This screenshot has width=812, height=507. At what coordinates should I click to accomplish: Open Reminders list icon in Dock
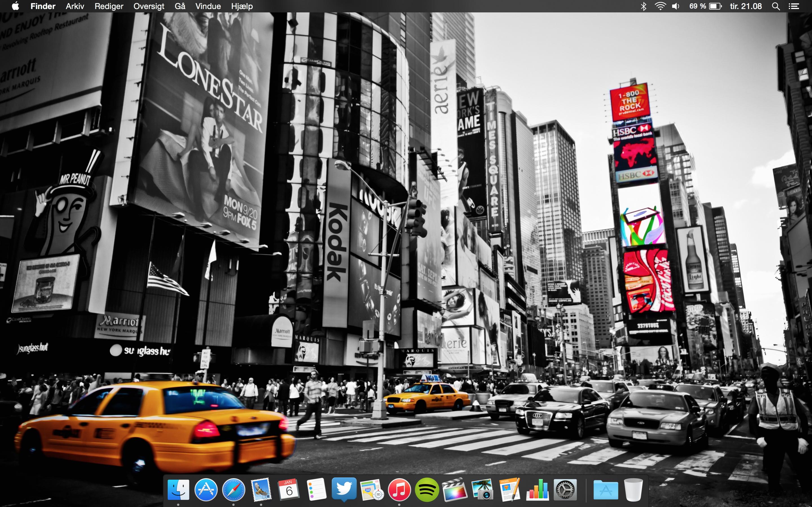316,490
